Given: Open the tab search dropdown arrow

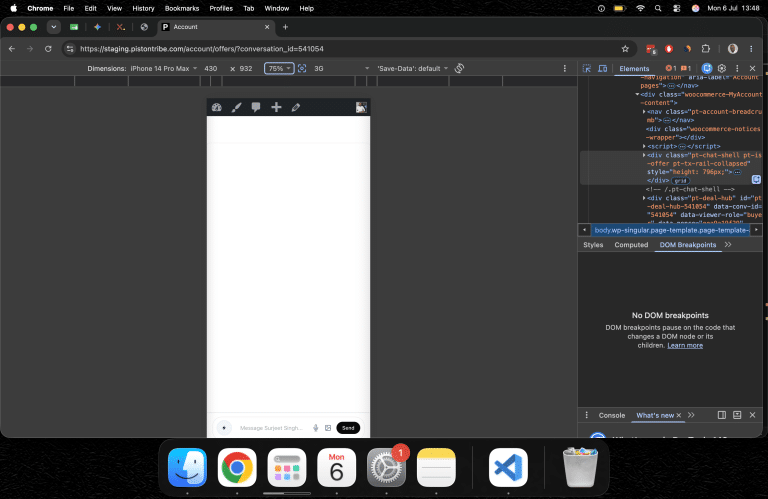Looking at the screenshot, I should (53, 27).
